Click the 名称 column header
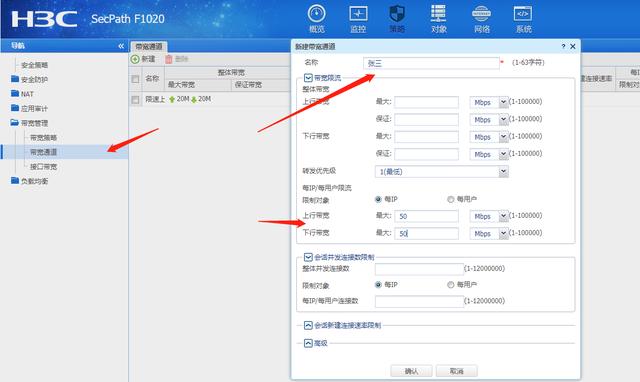Screen dimensions: 640x382 tap(152, 78)
